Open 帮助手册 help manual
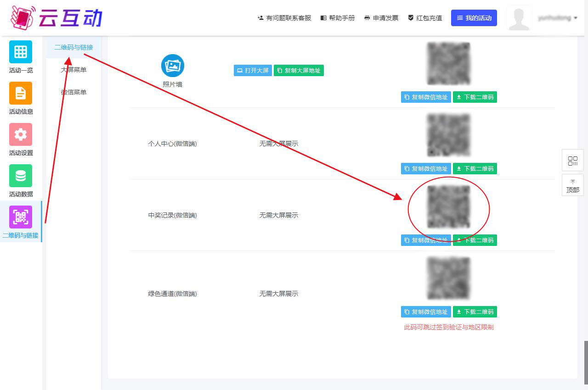The height and width of the screenshot is (390, 588). click(x=338, y=18)
